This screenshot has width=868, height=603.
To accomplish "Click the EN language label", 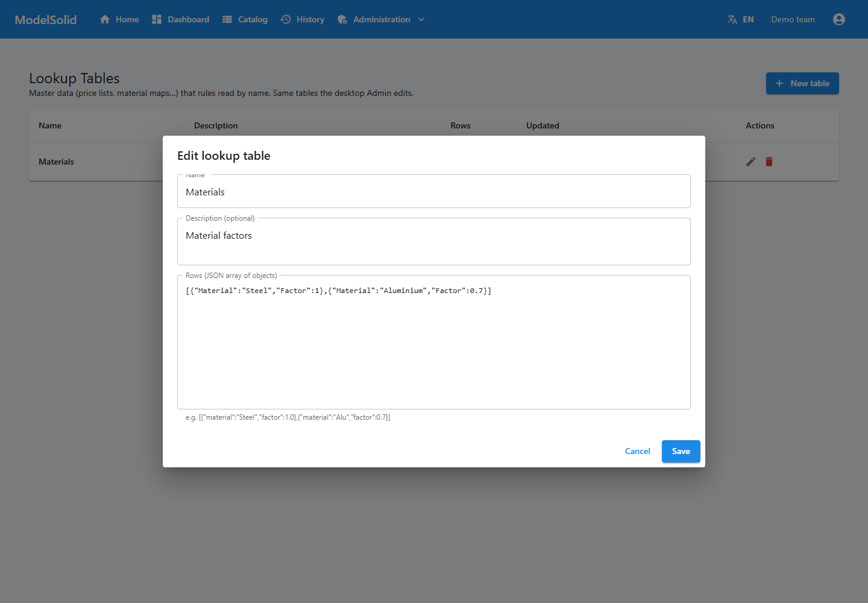I will tap(748, 19).
